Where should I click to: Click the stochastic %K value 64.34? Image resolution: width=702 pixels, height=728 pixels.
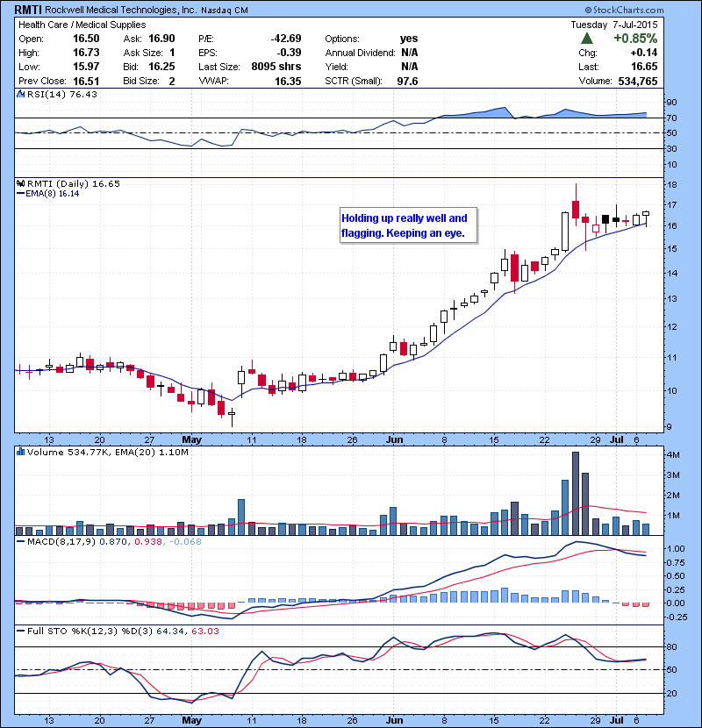(171, 632)
